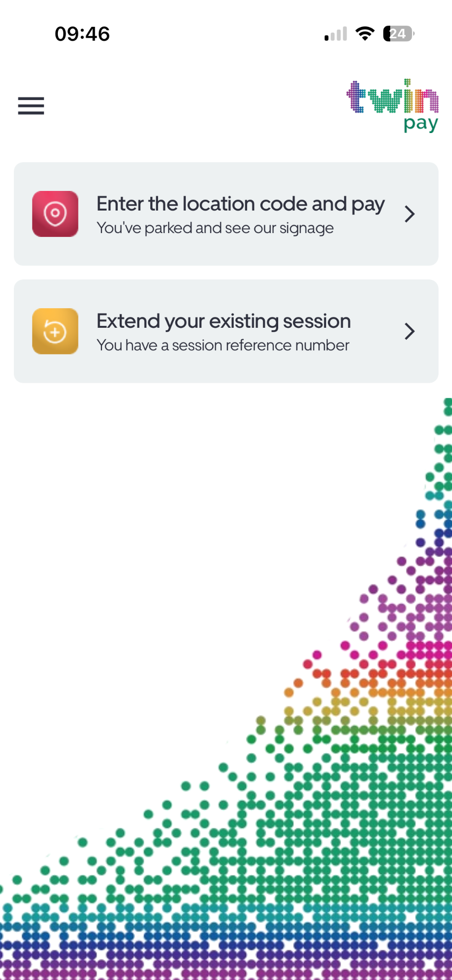Screen dimensions: 452x980
Task: Tap 'You've parked and see our signage' text
Action: pyautogui.click(x=215, y=228)
